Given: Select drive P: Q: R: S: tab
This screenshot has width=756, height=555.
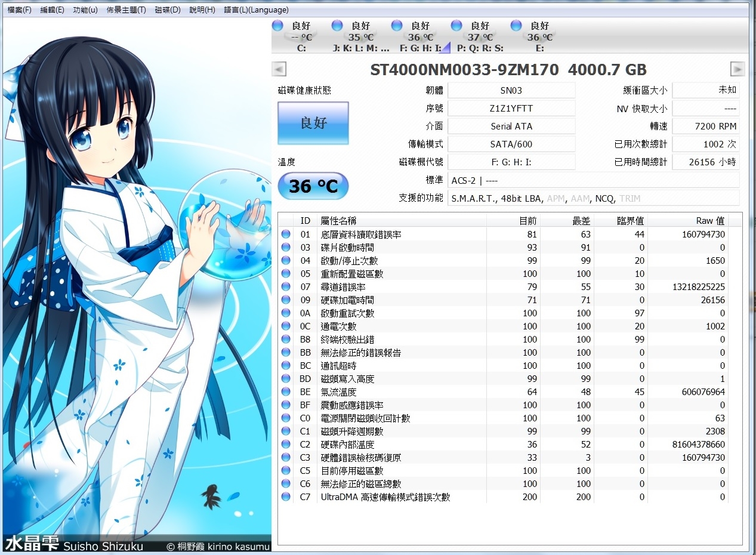Looking at the screenshot, I should 480,36.
